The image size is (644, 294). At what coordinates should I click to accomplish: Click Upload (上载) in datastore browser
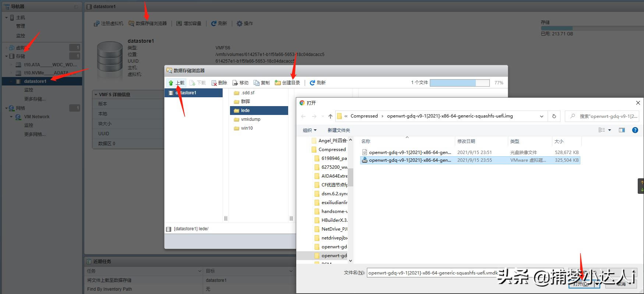176,83
